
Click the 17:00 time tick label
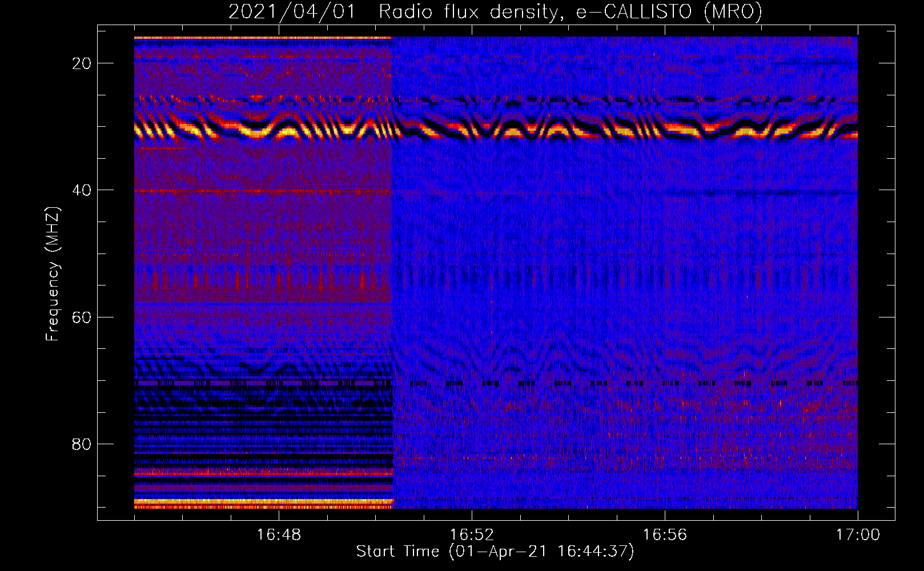858,535
